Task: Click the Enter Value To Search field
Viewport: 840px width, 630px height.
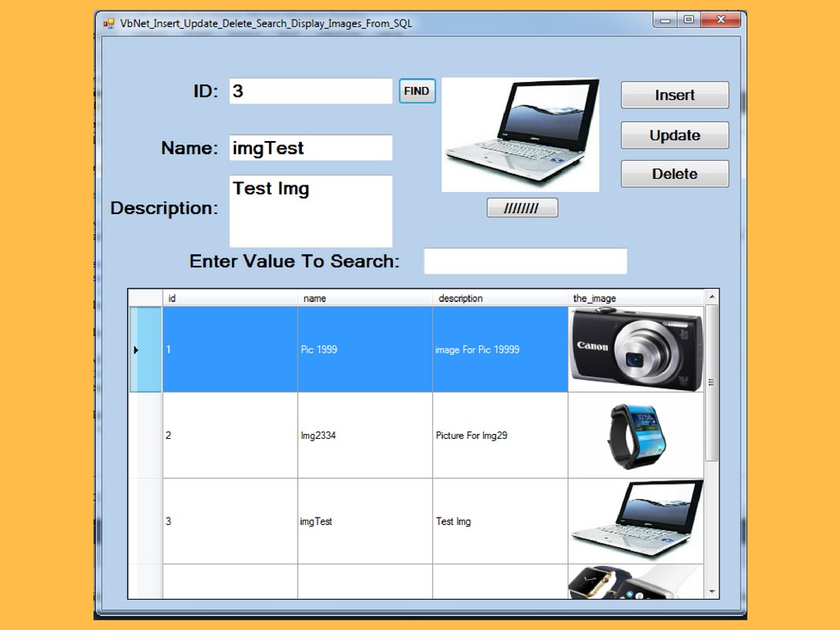Action: click(x=525, y=261)
